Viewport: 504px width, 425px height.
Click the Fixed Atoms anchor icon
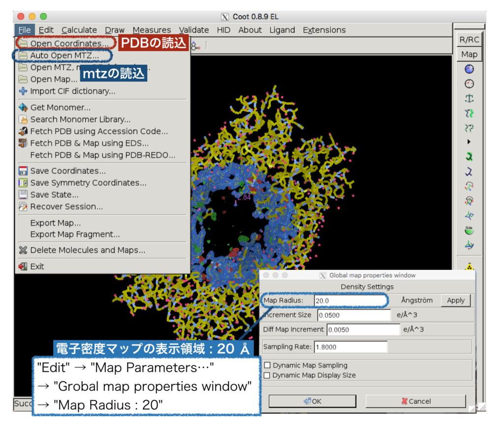(x=469, y=98)
